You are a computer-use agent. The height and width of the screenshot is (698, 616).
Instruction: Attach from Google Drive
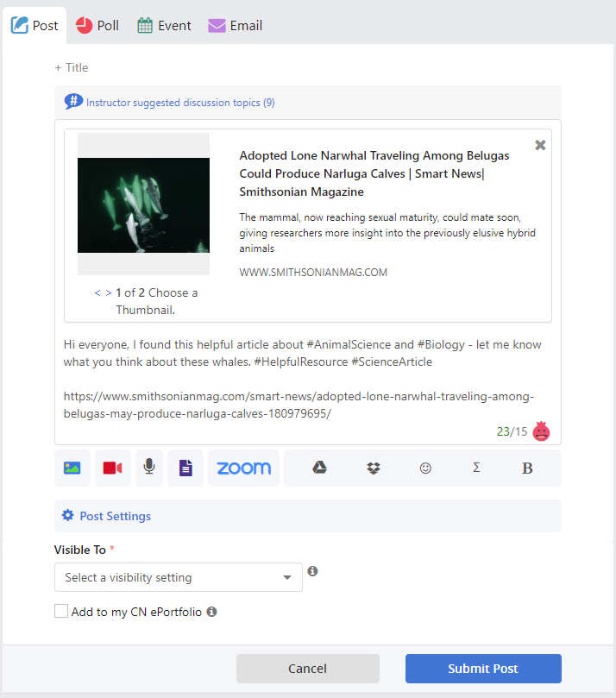pyautogui.click(x=319, y=468)
